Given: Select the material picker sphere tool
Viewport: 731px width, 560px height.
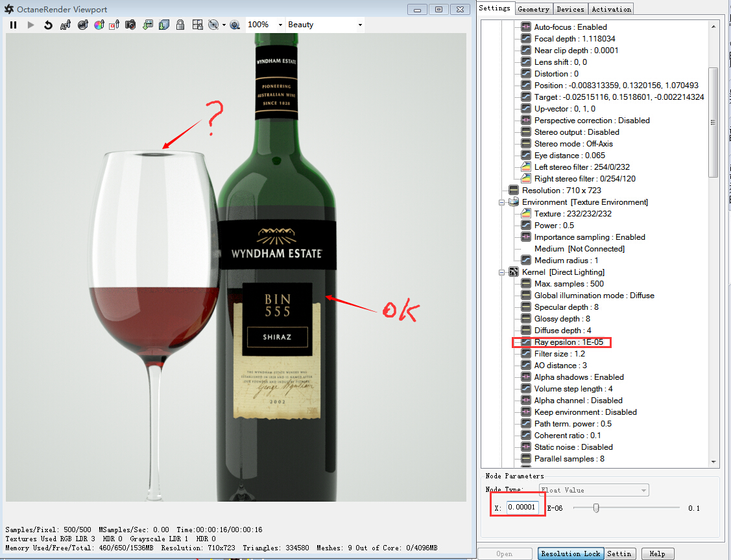Looking at the screenshot, I should [82, 25].
